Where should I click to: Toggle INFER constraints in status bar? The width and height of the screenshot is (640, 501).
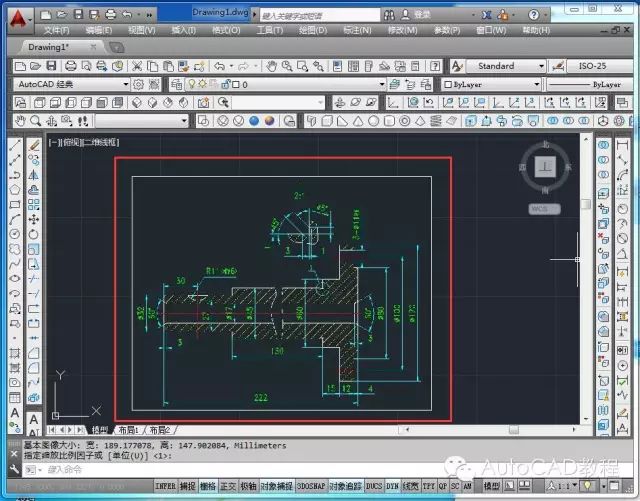click(165, 486)
